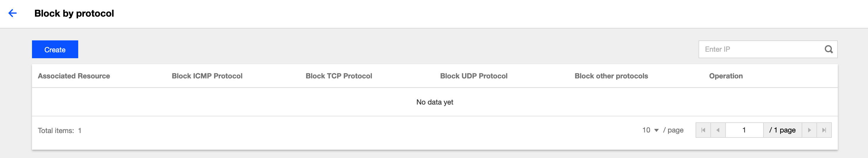Go back using the blue arrow
This screenshot has width=868, height=158.
coord(12,13)
